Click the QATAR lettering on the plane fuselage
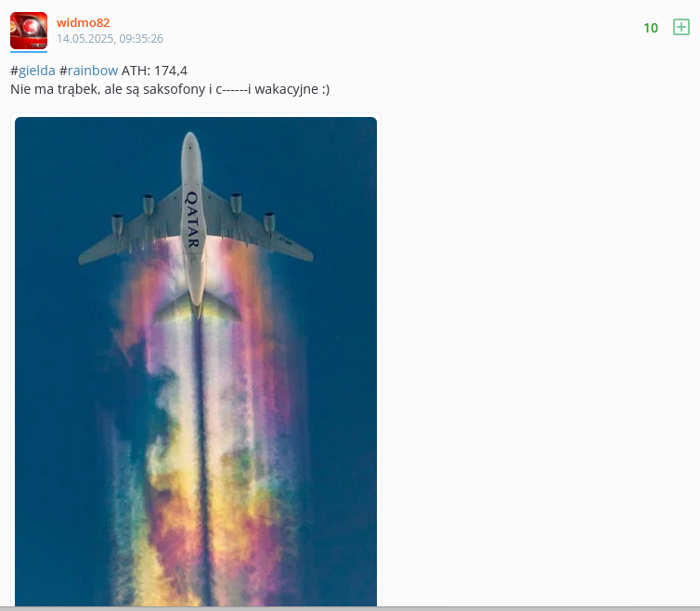The width and height of the screenshot is (700, 611). [192, 219]
